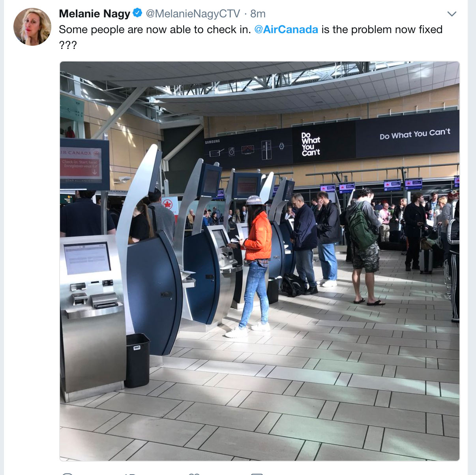476x475 pixels.
Task: Click the ??? text in the tweet
Action: 67,45
